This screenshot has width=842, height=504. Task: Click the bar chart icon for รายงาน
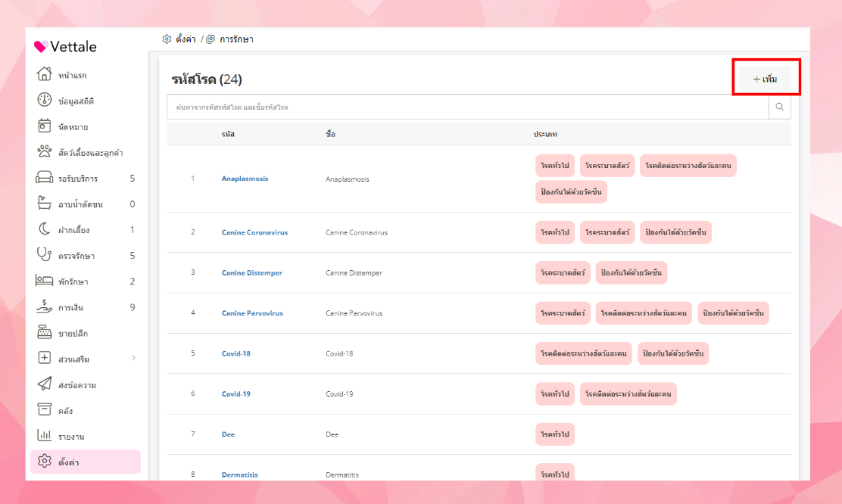pos(44,435)
